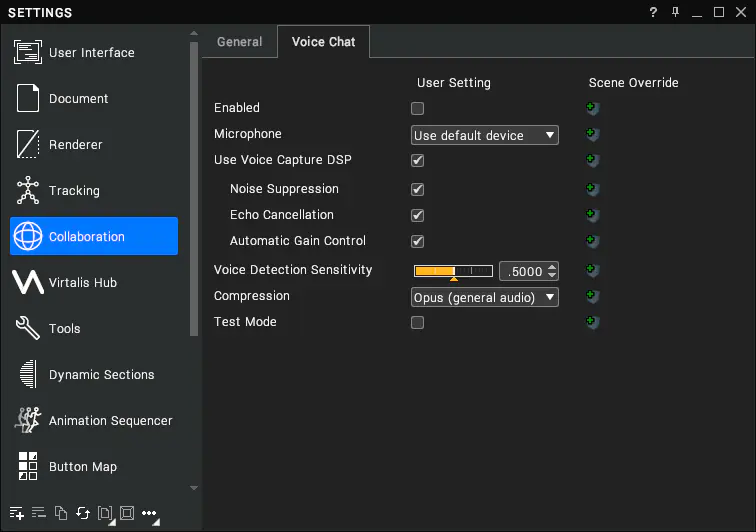756x532 pixels.
Task: Click the remove list item icon in bottom toolbar
Action: [x=39, y=513]
